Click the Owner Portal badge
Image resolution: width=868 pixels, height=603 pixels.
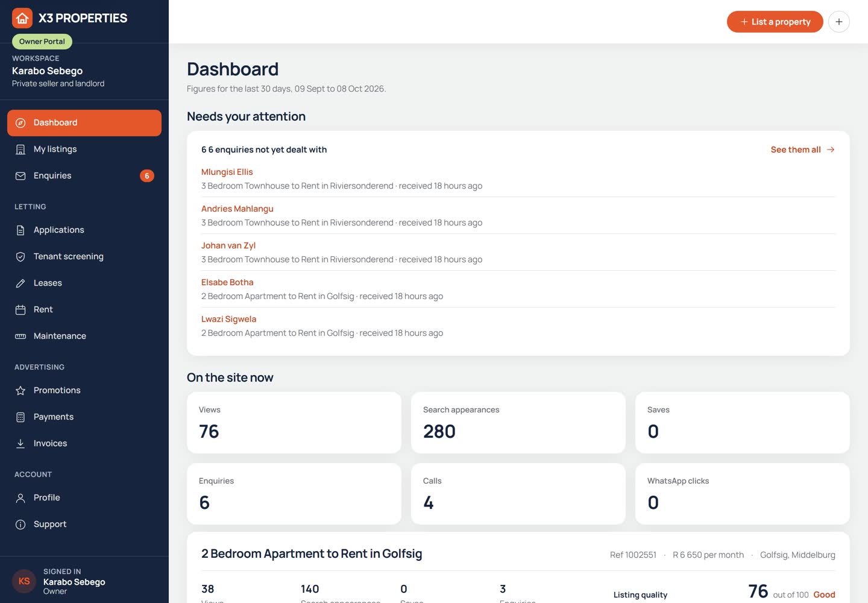tap(42, 42)
